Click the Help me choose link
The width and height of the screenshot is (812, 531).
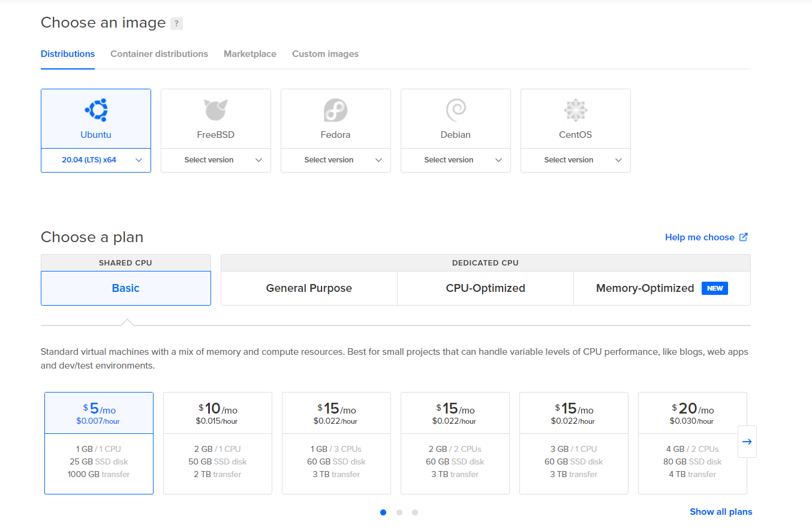tap(699, 237)
